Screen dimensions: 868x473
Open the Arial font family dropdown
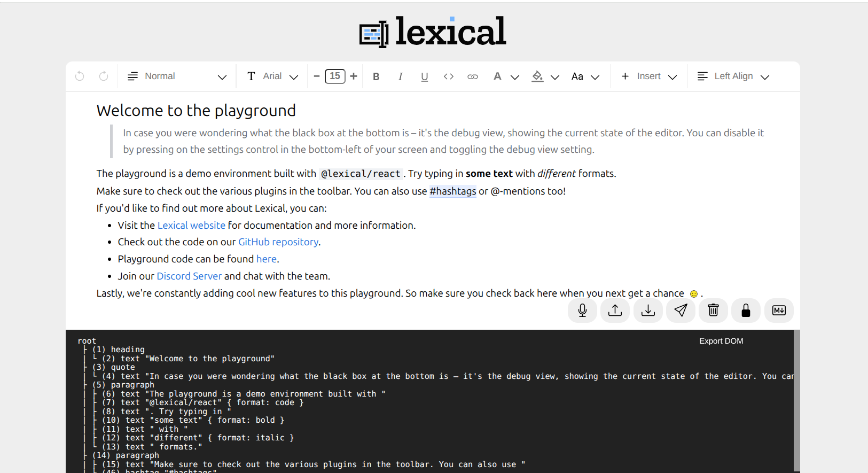pos(272,76)
